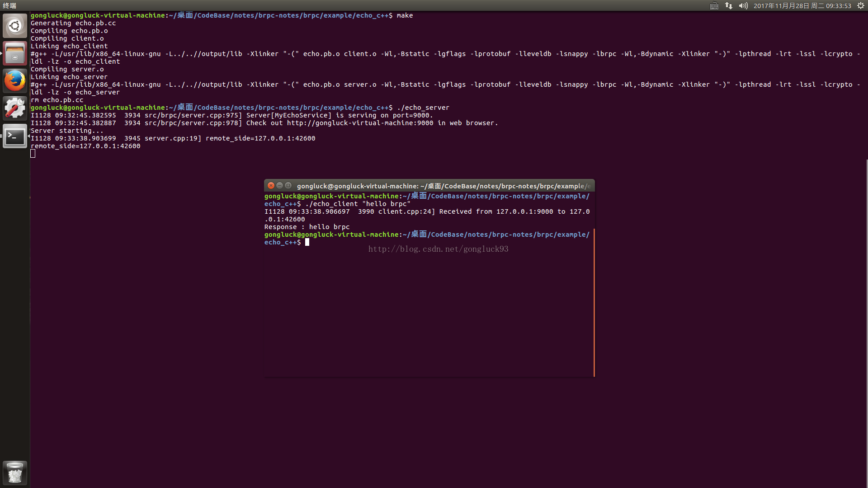Click the small terminal's title bar text
The width and height of the screenshot is (868, 488).
pos(443,186)
